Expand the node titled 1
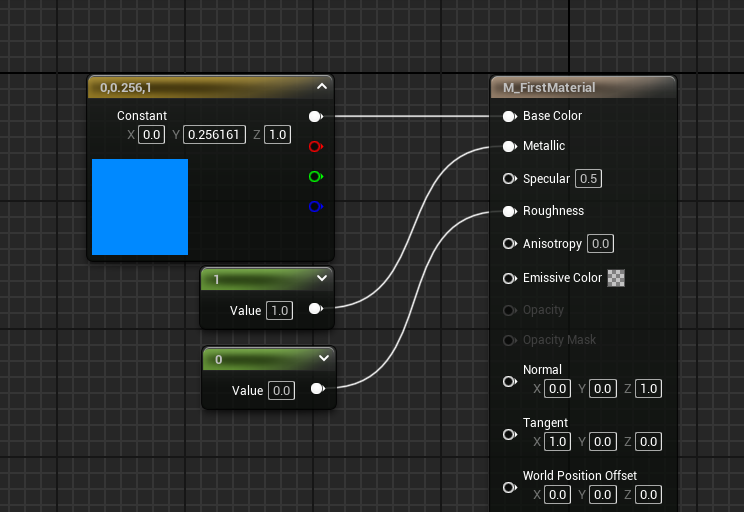Viewport: 744px width, 512px height. coord(322,278)
